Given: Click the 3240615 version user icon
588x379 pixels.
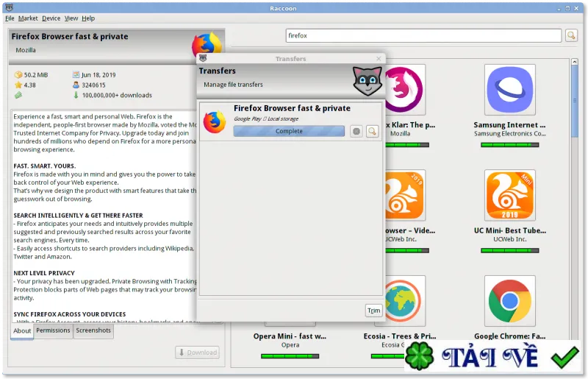Looking at the screenshot, I should point(76,85).
